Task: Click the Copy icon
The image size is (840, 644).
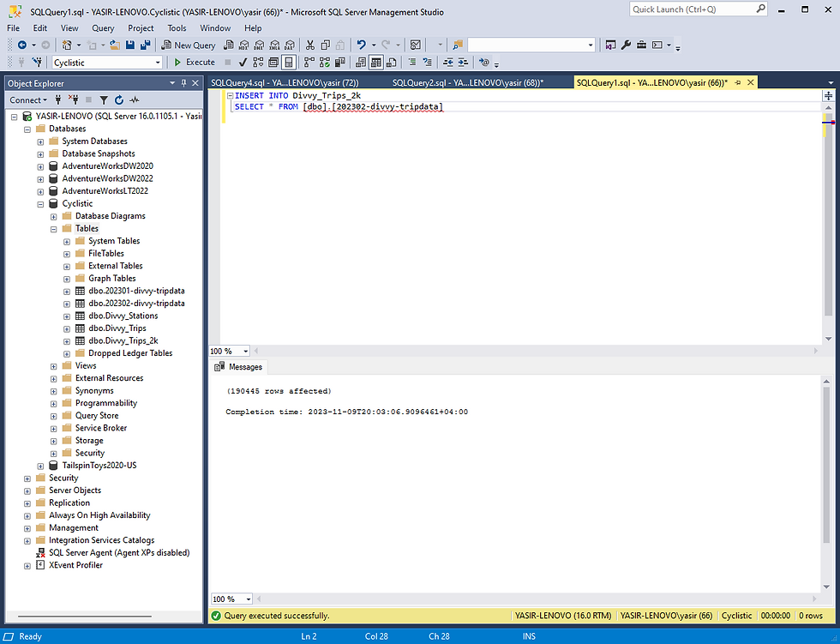Action: coord(325,45)
